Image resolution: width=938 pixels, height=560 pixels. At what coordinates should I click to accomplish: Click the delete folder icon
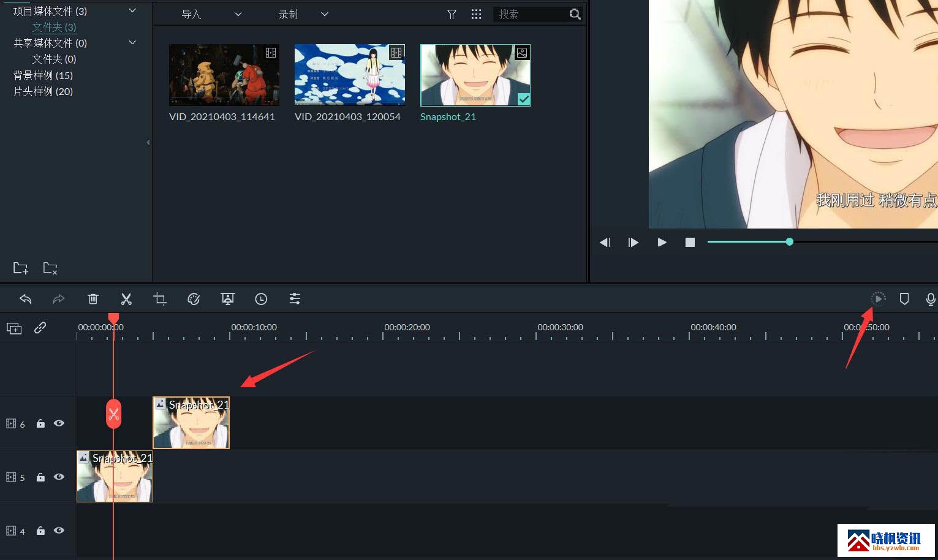coord(50,268)
